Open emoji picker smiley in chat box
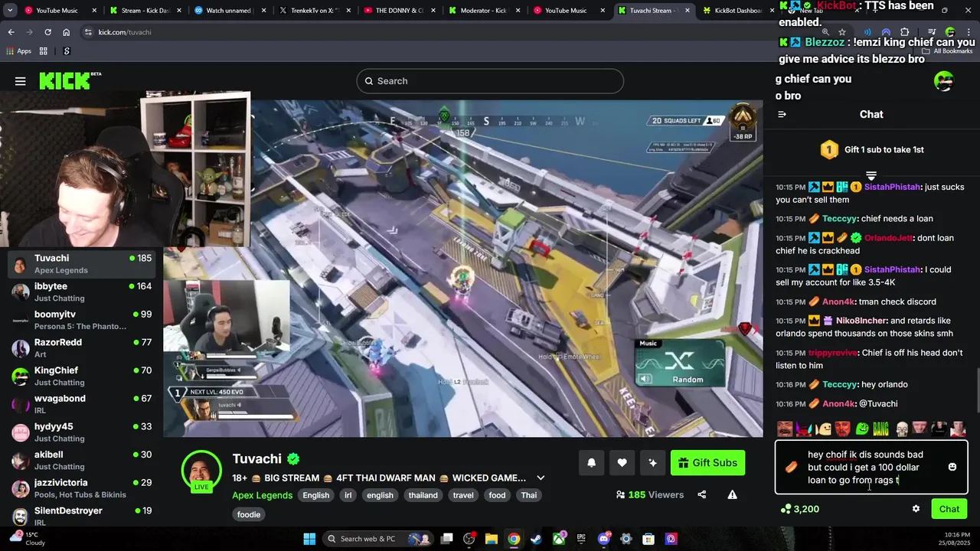 pos(952,467)
